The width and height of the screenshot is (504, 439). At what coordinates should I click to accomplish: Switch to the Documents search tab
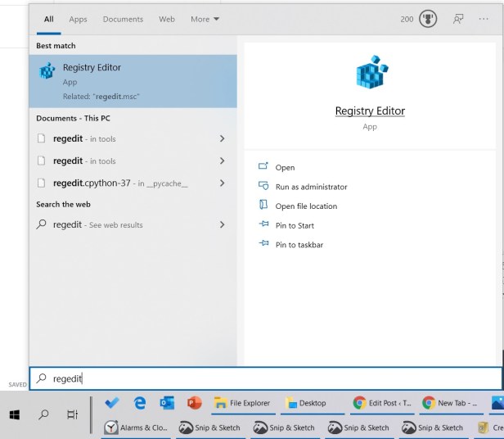click(123, 19)
